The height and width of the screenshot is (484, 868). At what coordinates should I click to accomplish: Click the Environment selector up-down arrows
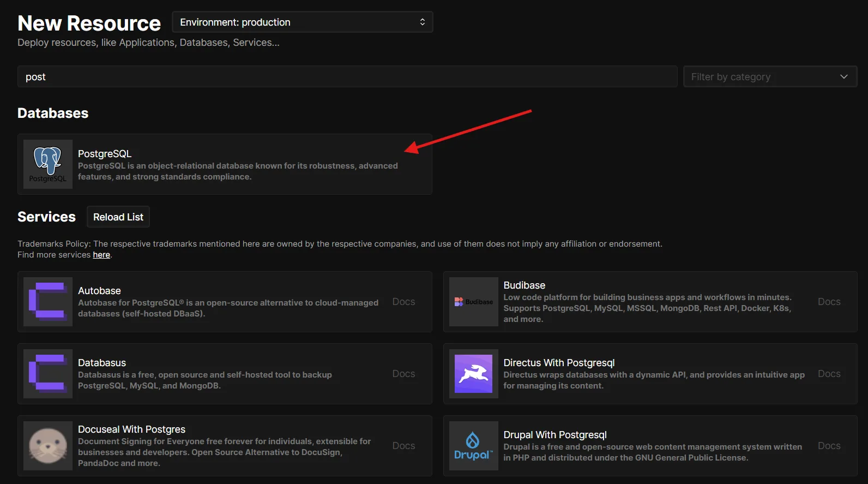click(x=422, y=22)
